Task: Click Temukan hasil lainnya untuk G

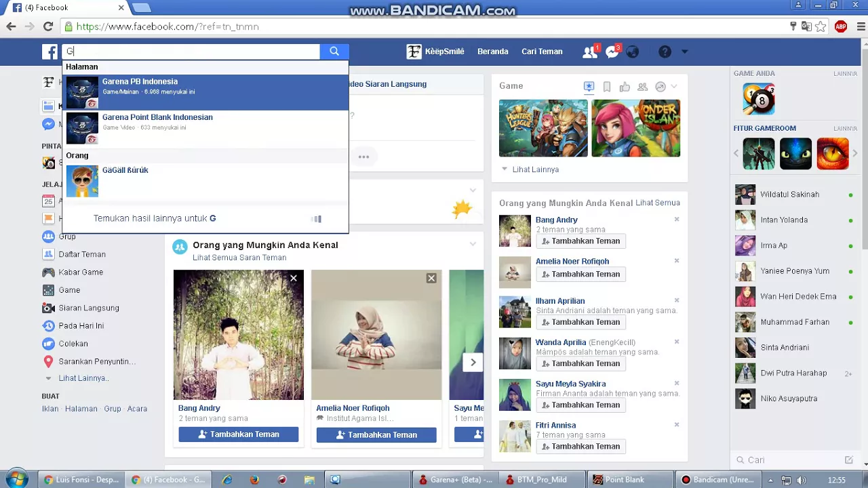Action: coord(155,218)
